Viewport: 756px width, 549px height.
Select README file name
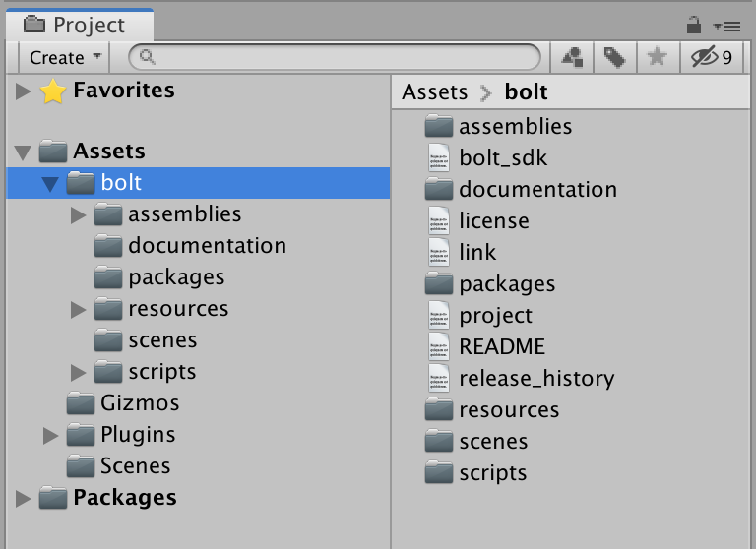(502, 346)
